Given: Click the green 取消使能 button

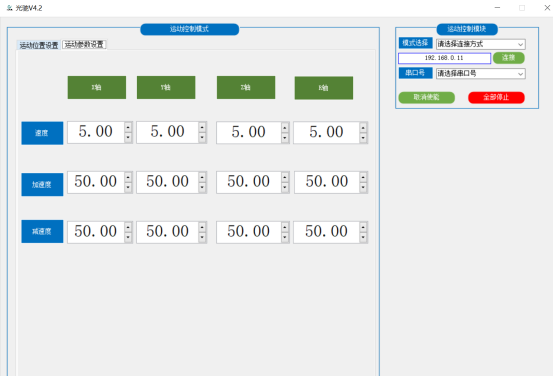Looking at the screenshot, I should tap(426, 98).
